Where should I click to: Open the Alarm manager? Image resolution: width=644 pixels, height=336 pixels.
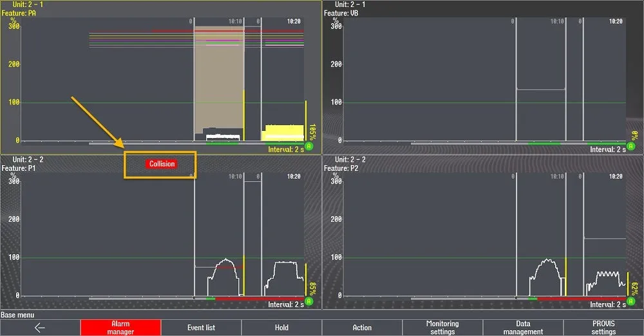[120, 328]
